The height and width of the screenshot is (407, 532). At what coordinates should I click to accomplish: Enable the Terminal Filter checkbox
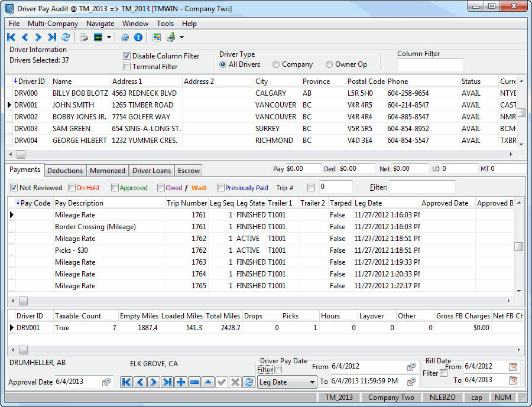coord(126,67)
